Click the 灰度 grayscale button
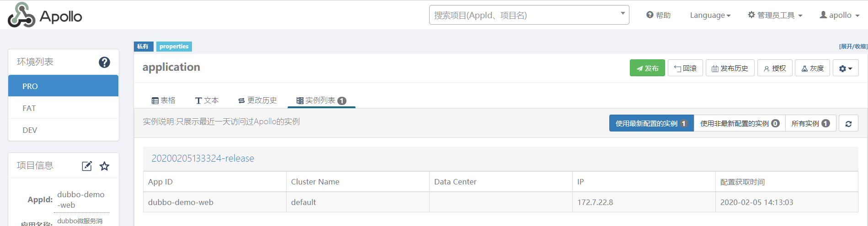This screenshot has width=868, height=226. (x=812, y=68)
